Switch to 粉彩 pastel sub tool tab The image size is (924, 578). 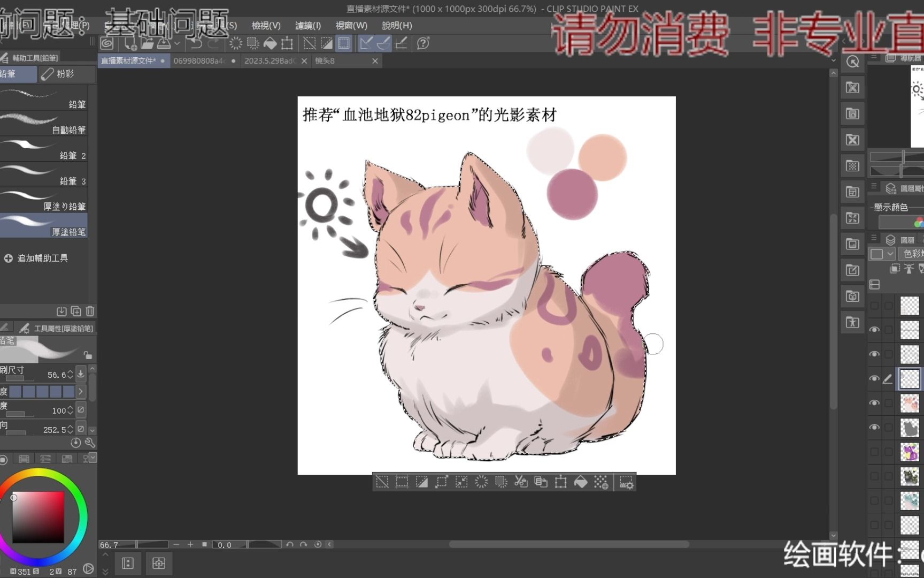pyautogui.click(x=67, y=74)
